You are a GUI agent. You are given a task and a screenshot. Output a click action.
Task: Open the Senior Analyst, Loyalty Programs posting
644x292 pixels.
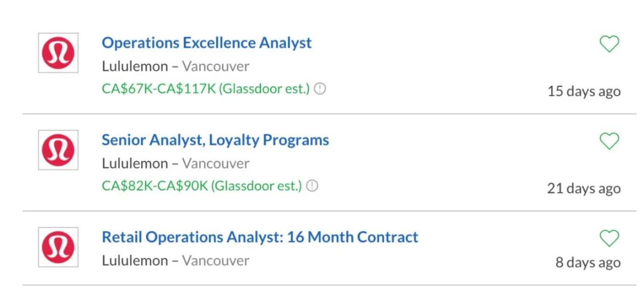pyautogui.click(x=215, y=140)
